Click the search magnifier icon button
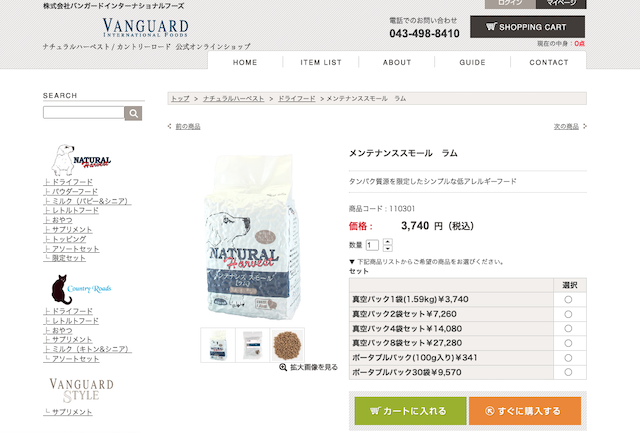Screen dimensions: 640x433 click(133, 113)
